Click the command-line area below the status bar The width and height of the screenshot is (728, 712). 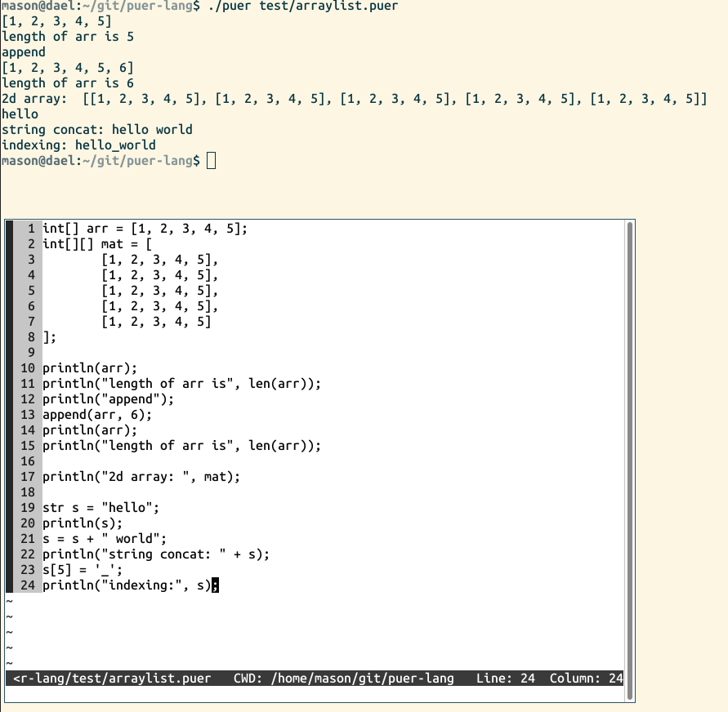[x=315, y=694]
